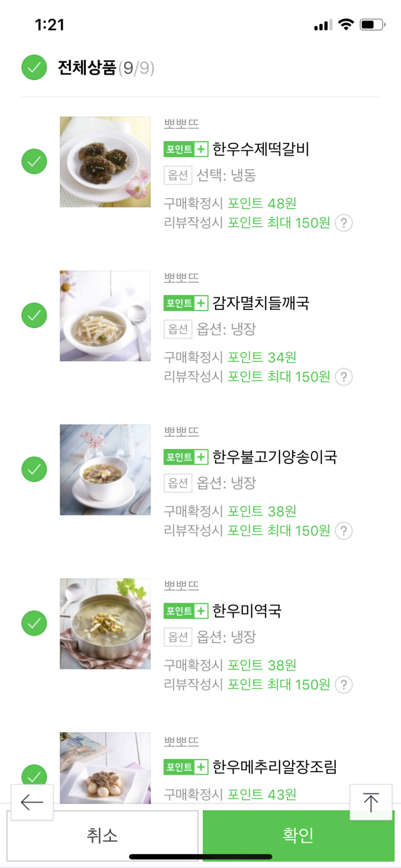401x868 pixels.
Task: Tap the back arrow icon
Action: (x=31, y=802)
